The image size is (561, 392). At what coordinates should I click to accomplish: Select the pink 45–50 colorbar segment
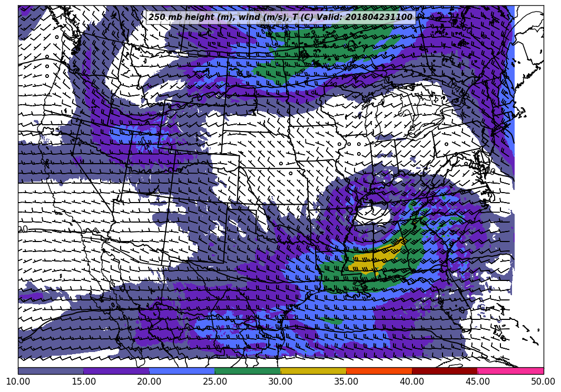[x=510, y=371]
